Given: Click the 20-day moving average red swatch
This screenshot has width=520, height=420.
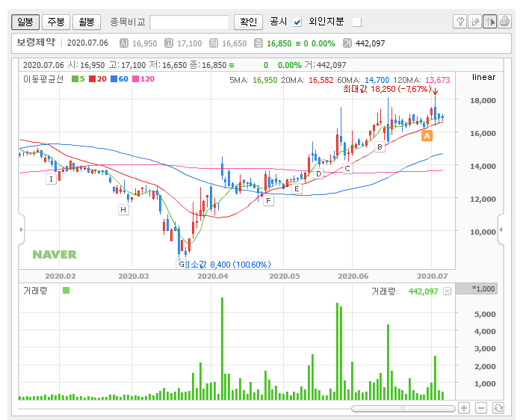Looking at the screenshot, I should [x=92, y=79].
